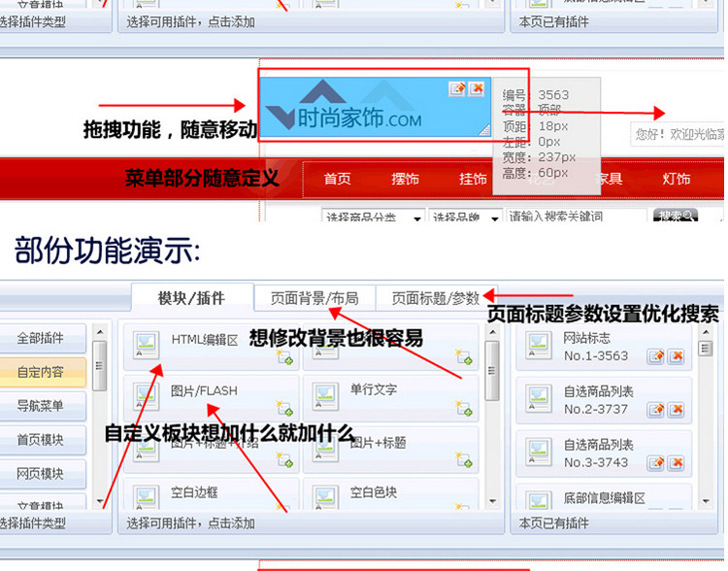Click the 单行文字 plugin thumbnail icon
This screenshot has height=571, width=728.
(x=325, y=397)
